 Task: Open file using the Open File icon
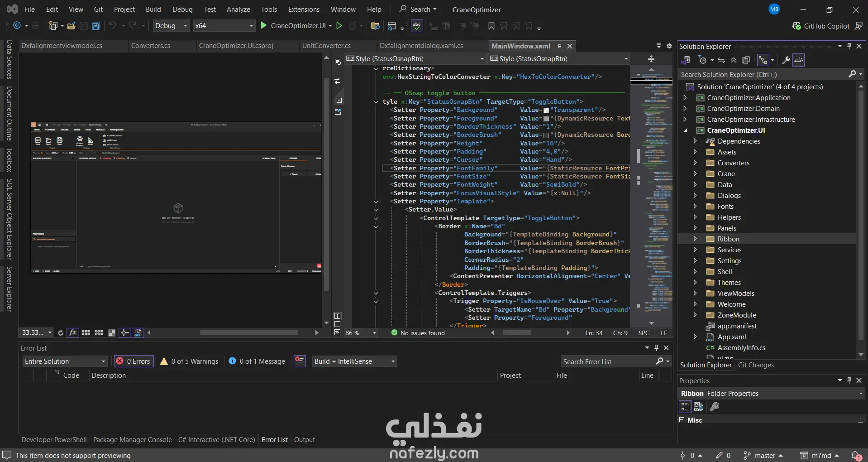click(71, 26)
